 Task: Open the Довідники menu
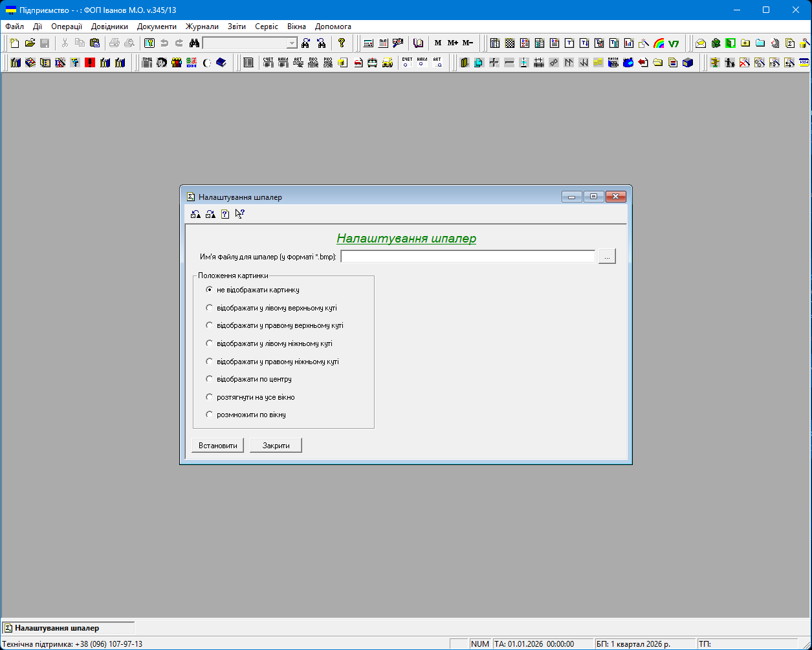(109, 27)
